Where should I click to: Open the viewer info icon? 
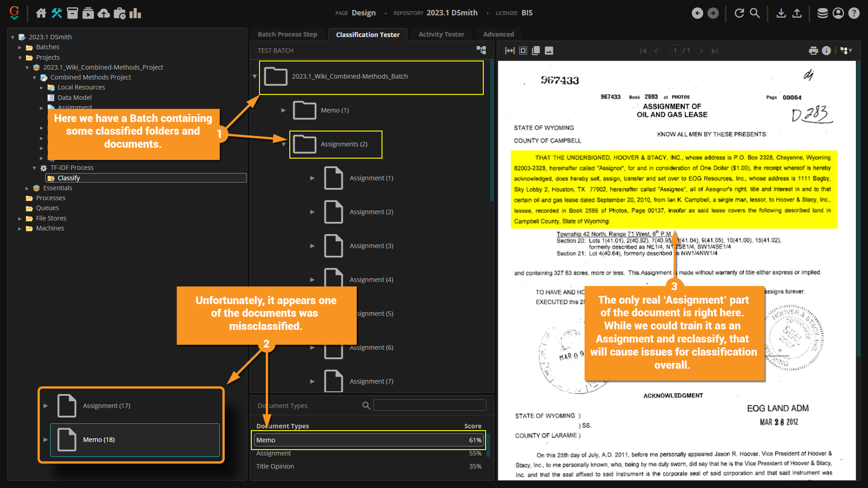click(x=826, y=51)
